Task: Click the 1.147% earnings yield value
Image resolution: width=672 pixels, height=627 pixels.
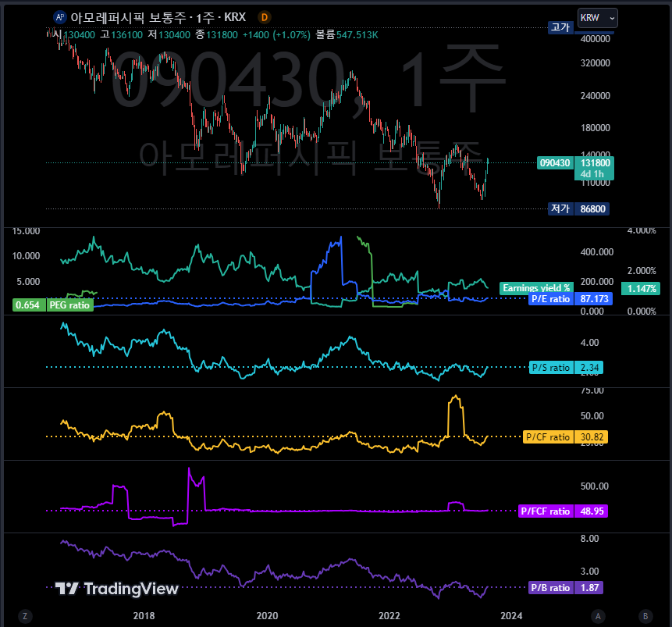Action: click(x=641, y=289)
